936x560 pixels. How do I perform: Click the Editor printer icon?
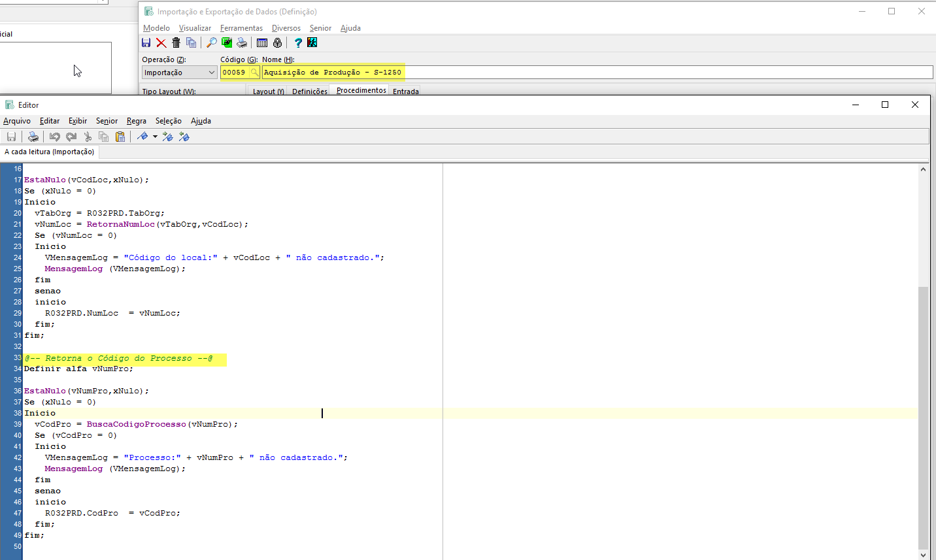point(33,137)
